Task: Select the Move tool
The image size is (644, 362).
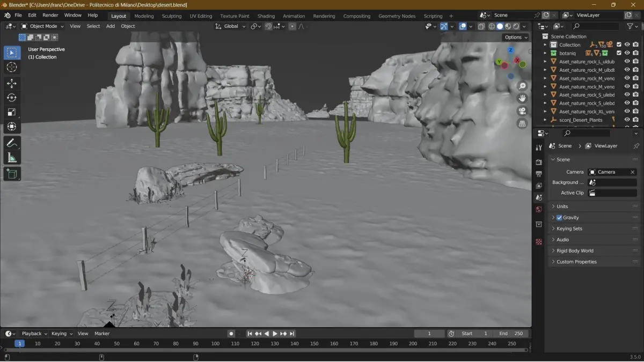Action: point(12,83)
